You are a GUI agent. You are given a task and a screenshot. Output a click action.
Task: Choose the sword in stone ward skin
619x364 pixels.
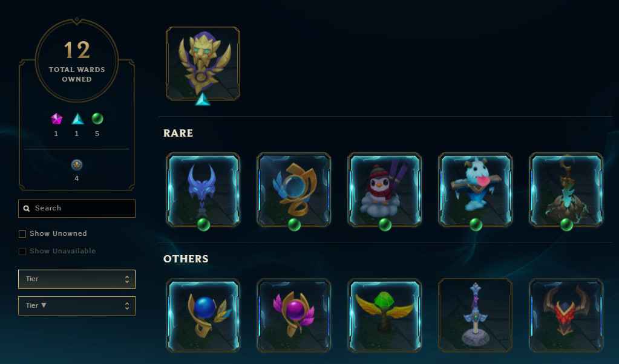point(476,316)
